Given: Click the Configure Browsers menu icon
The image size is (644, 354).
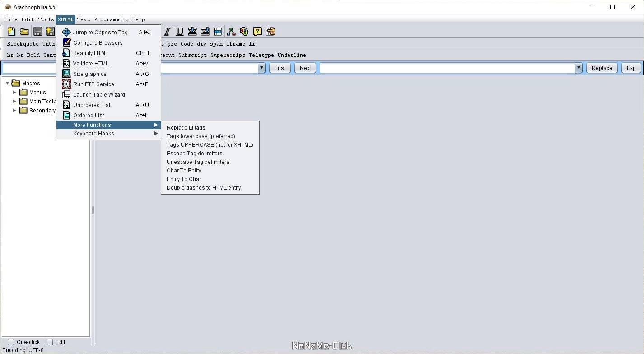Looking at the screenshot, I should [x=66, y=42].
